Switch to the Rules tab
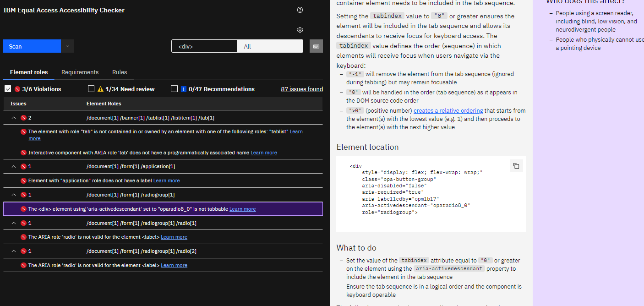Image resolution: width=644 pixels, height=306 pixels. point(120,72)
